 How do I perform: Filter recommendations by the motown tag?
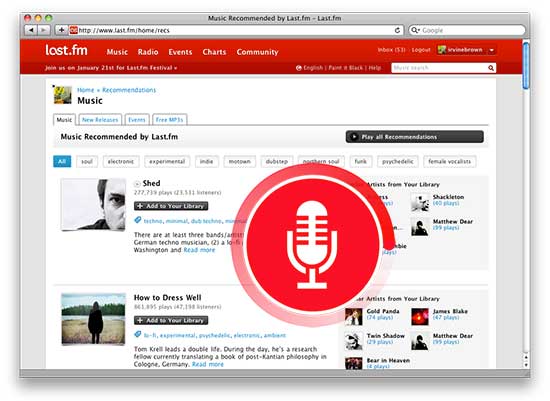pyautogui.click(x=240, y=161)
